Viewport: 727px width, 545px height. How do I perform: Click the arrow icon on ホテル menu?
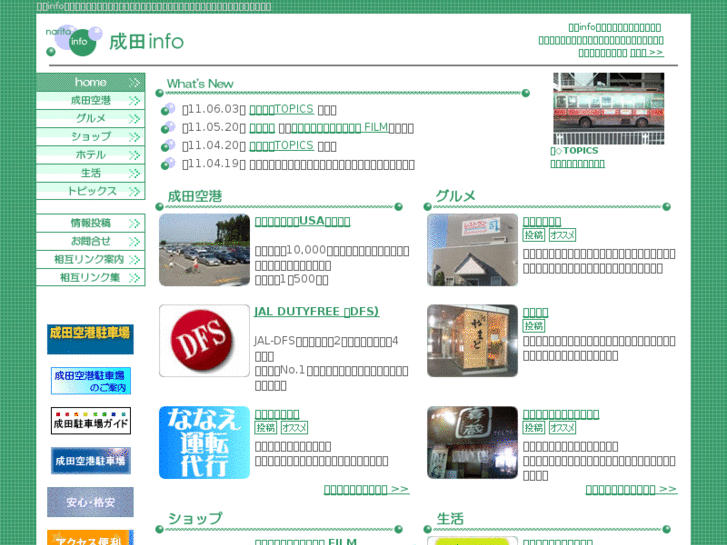(134, 155)
